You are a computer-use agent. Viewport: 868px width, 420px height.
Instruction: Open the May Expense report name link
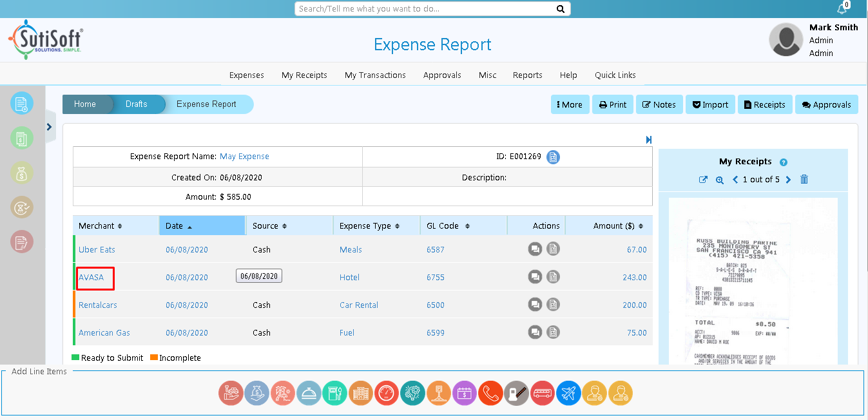tap(244, 157)
